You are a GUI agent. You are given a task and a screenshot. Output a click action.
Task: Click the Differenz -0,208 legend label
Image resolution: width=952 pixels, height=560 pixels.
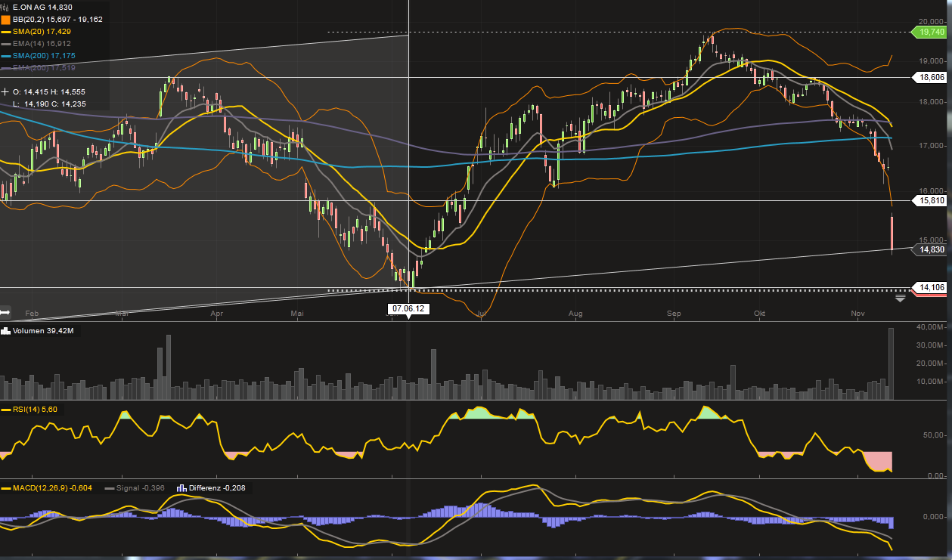click(217, 488)
